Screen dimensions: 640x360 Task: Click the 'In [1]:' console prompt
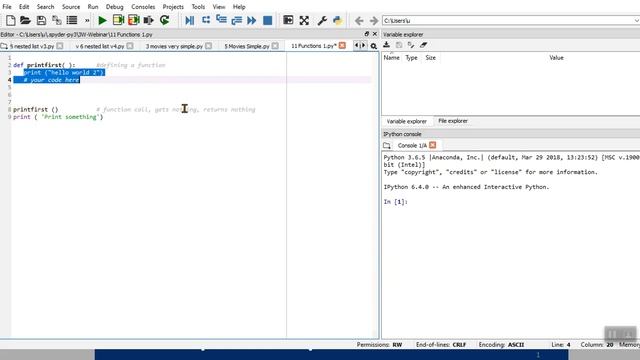[396, 202]
